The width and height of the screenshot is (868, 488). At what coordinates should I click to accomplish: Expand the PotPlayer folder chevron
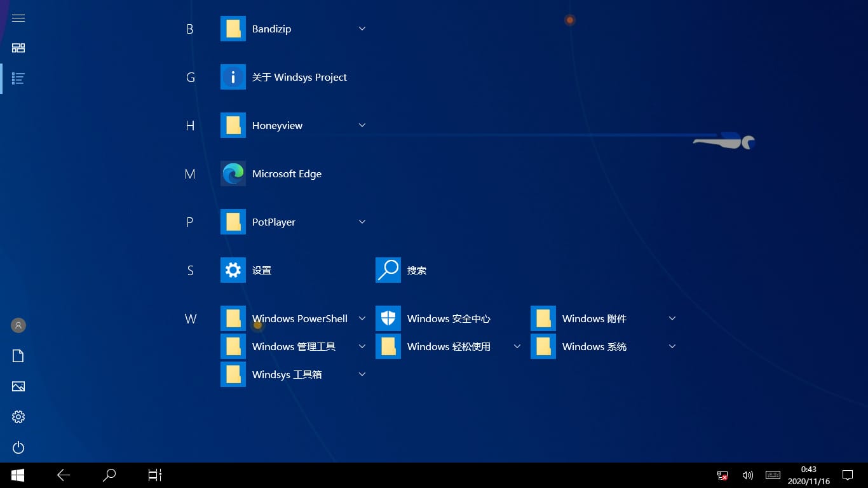tap(362, 222)
